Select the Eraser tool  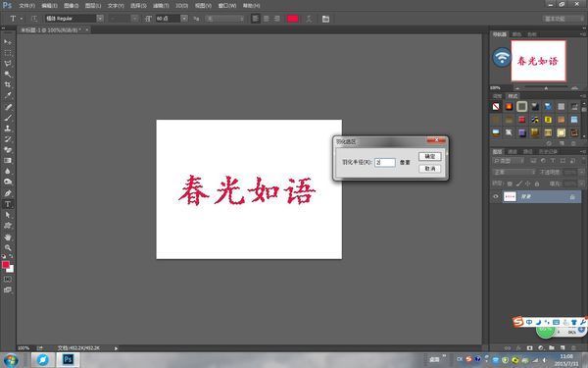pos(8,150)
